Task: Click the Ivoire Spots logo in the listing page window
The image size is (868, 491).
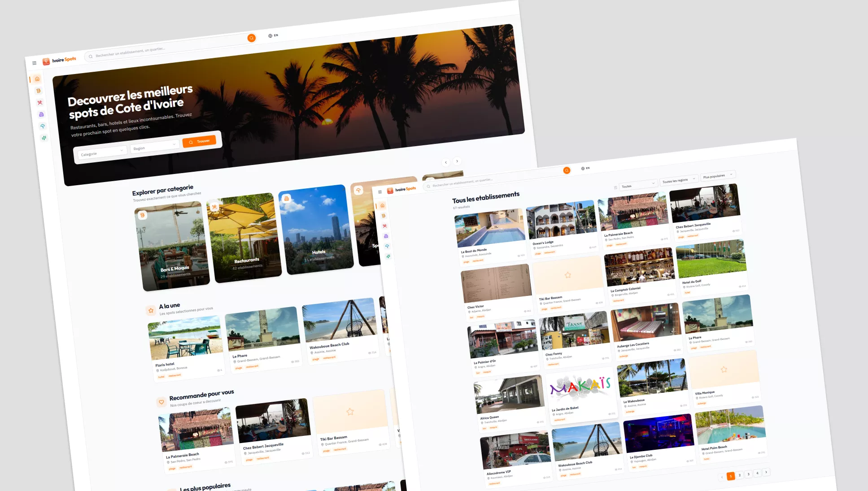Action: tap(402, 190)
